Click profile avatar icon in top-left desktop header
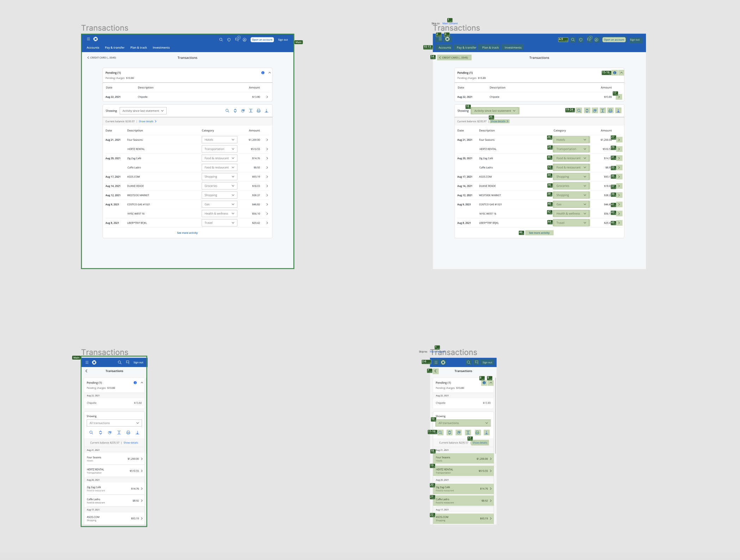 tap(245, 40)
